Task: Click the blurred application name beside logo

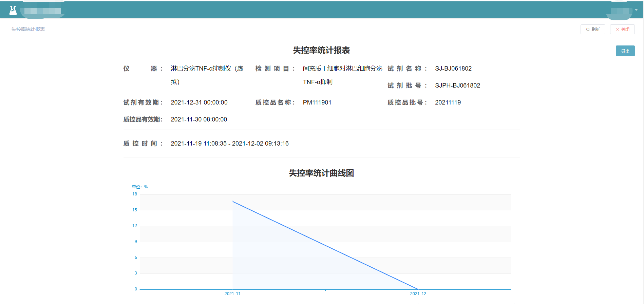Action: tap(42, 11)
